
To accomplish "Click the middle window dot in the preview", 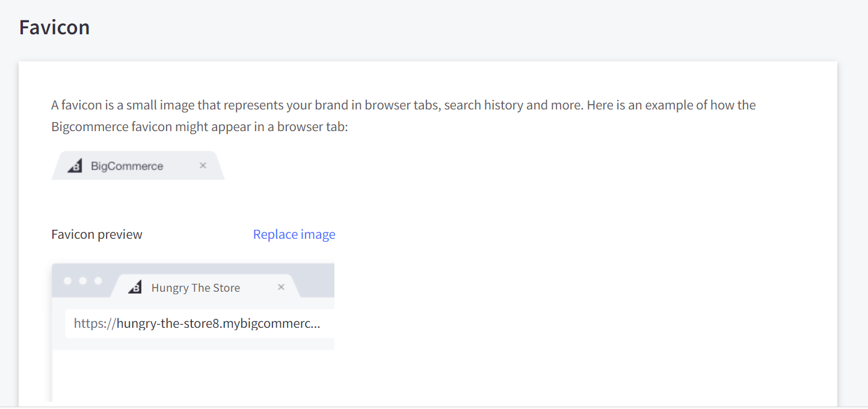I will coord(83,281).
